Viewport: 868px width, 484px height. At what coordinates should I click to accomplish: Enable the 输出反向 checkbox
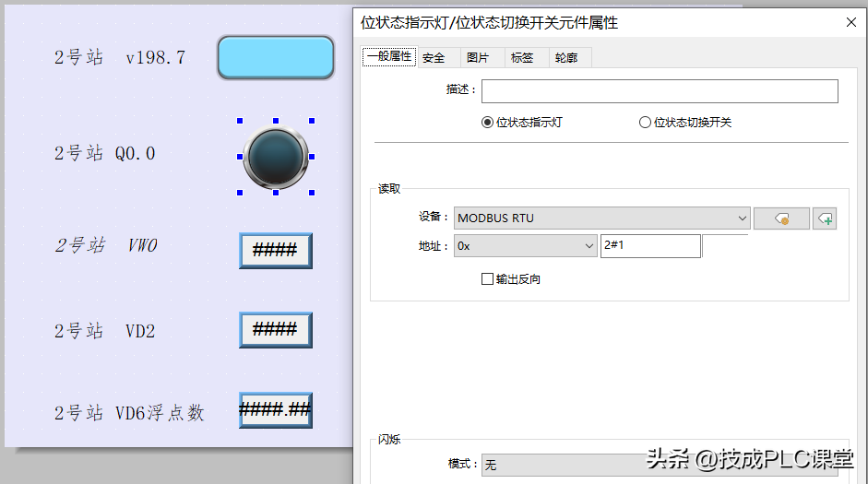point(488,278)
